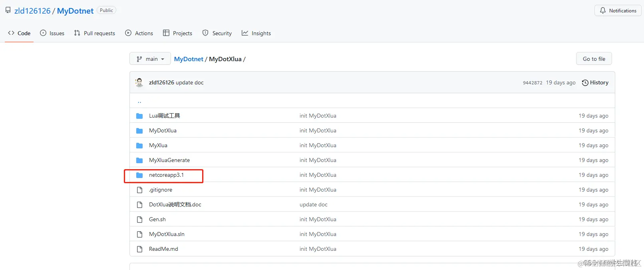Open the commit History link
Screen dimensions: 644x270
pos(595,82)
